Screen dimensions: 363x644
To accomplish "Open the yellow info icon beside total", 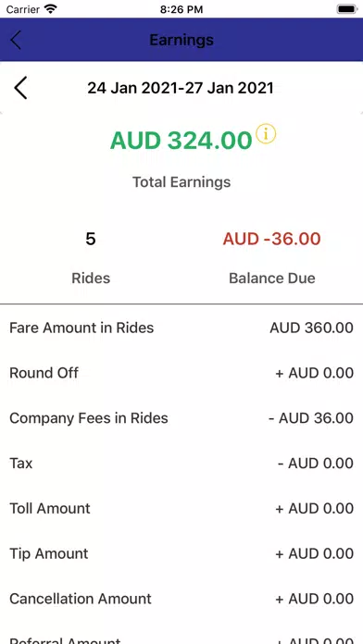I will click(266, 134).
